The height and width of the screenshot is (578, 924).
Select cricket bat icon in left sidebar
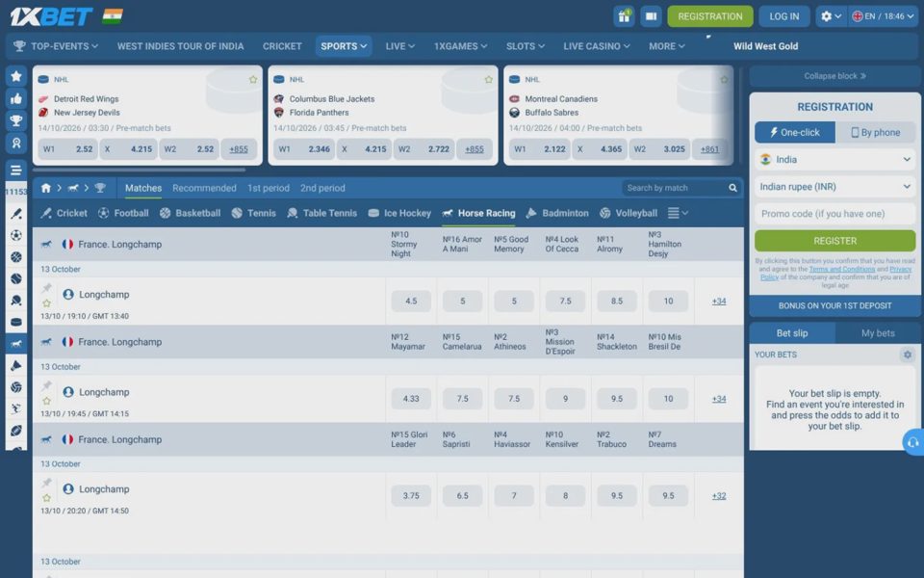pos(16,214)
